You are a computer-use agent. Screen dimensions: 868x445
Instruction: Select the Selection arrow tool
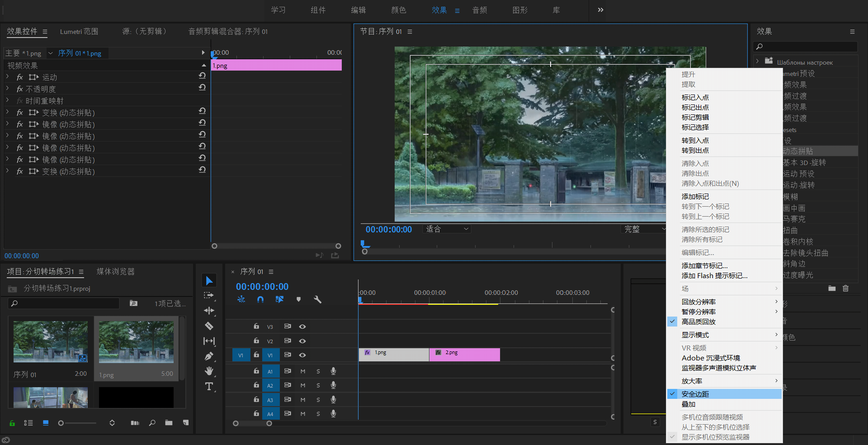(x=209, y=280)
